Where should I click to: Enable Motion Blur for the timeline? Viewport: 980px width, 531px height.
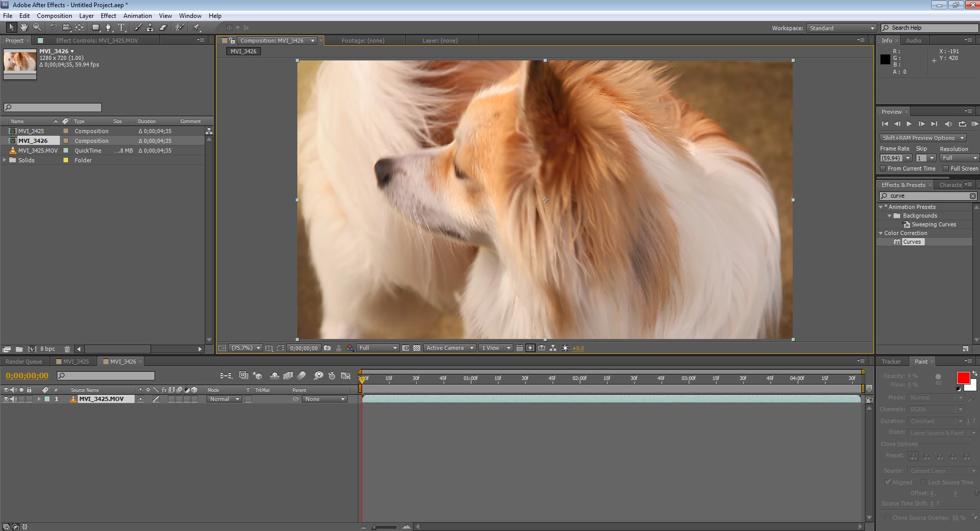pyautogui.click(x=301, y=375)
